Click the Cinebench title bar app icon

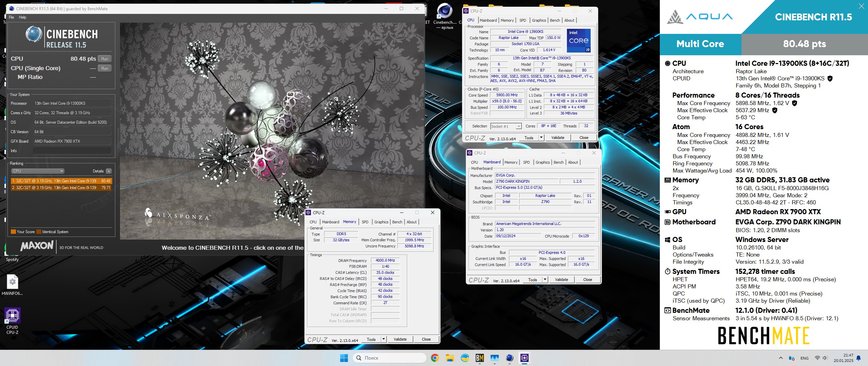(x=11, y=8)
